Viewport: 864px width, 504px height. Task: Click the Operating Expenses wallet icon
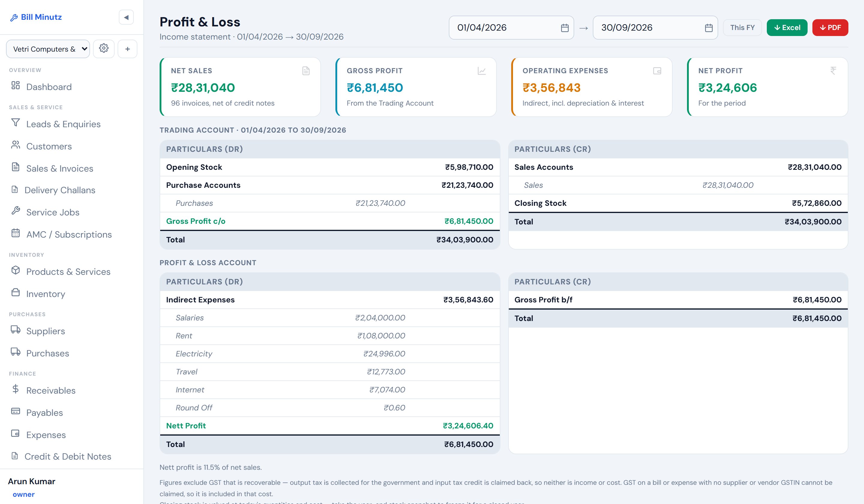657,71
